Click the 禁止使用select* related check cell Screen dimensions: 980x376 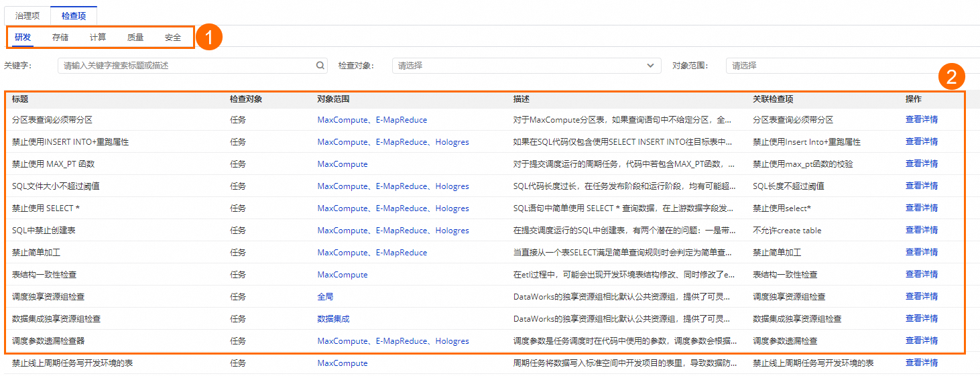coord(782,208)
